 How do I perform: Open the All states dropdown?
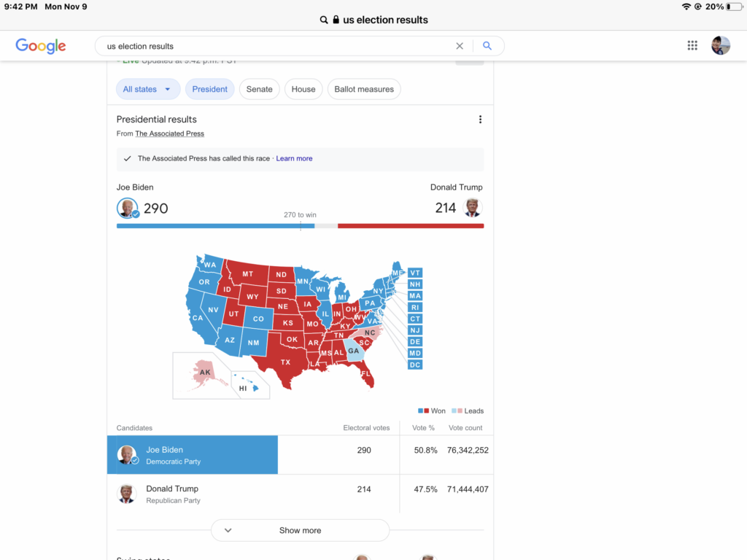(x=147, y=89)
